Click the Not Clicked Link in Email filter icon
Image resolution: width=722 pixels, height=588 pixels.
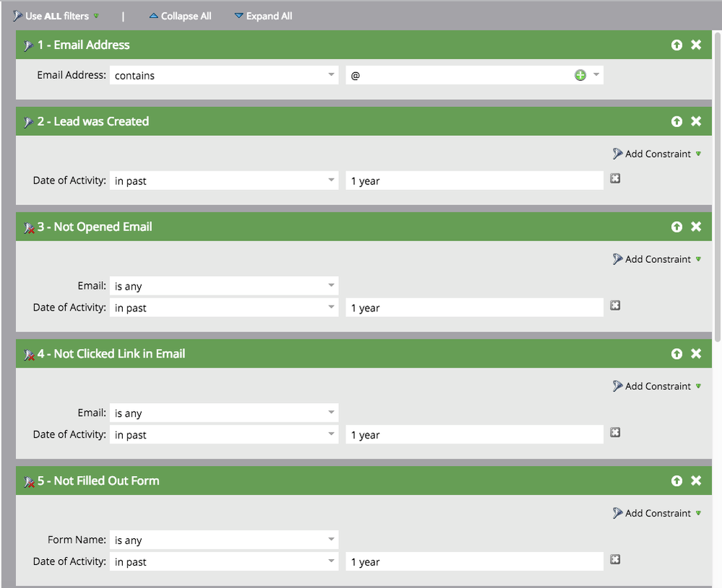[29, 355]
